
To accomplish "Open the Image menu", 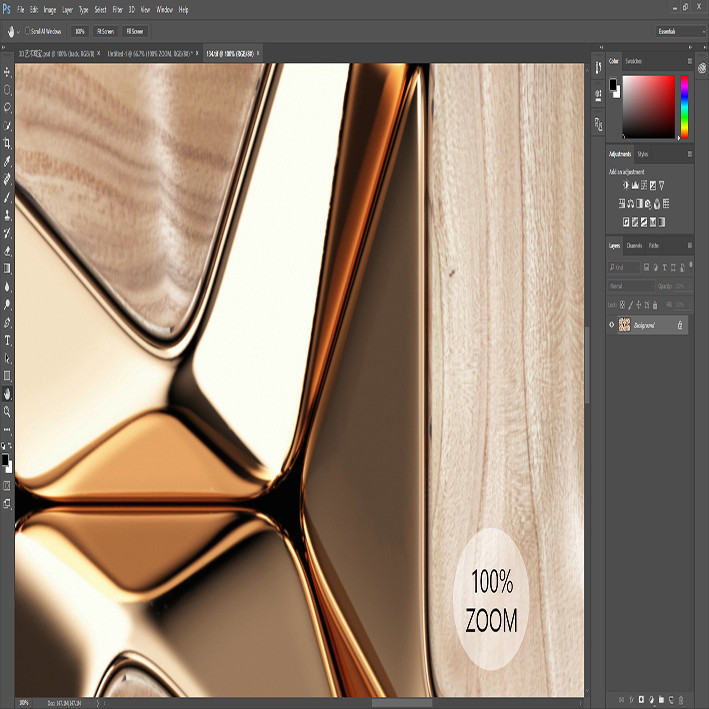I will [x=50, y=9].
